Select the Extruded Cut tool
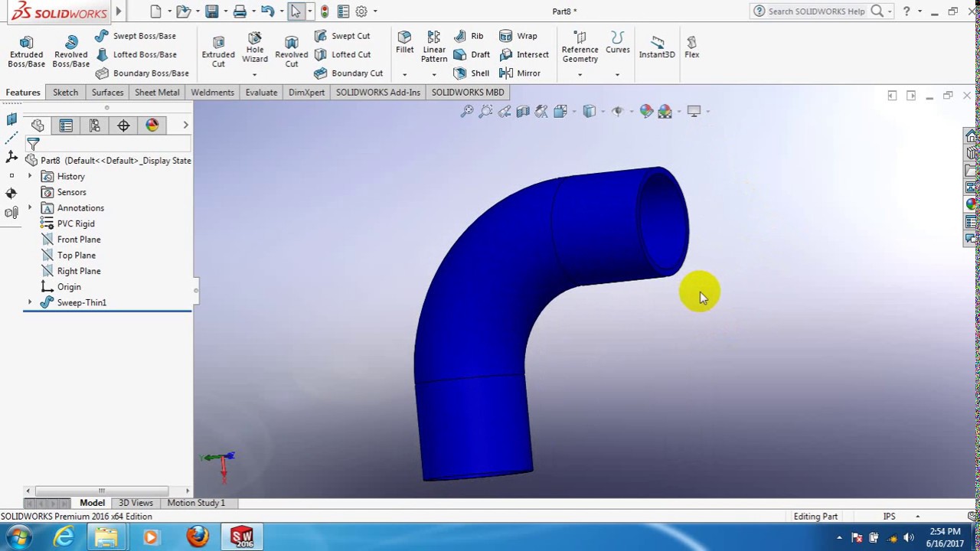 (x=218, y=51)
